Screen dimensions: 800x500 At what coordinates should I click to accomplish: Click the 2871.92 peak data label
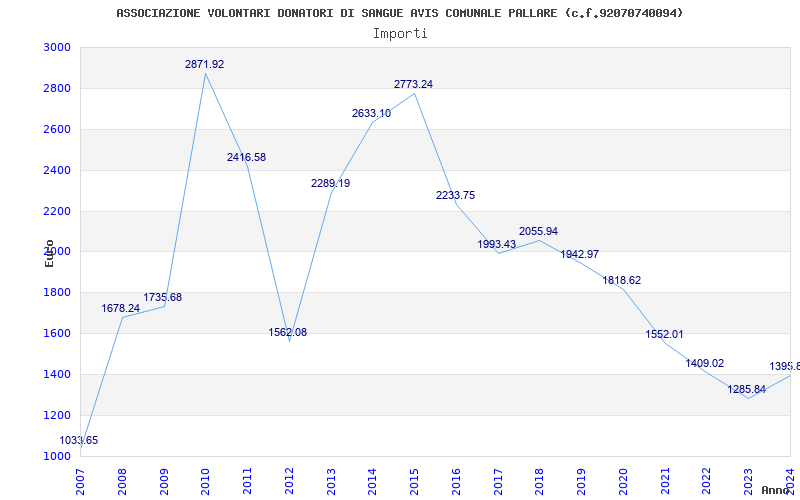(x=204, y=64)
